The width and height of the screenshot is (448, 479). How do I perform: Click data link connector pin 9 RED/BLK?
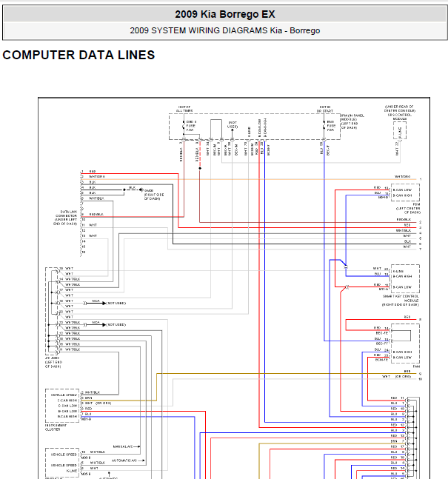pos(96,214)
